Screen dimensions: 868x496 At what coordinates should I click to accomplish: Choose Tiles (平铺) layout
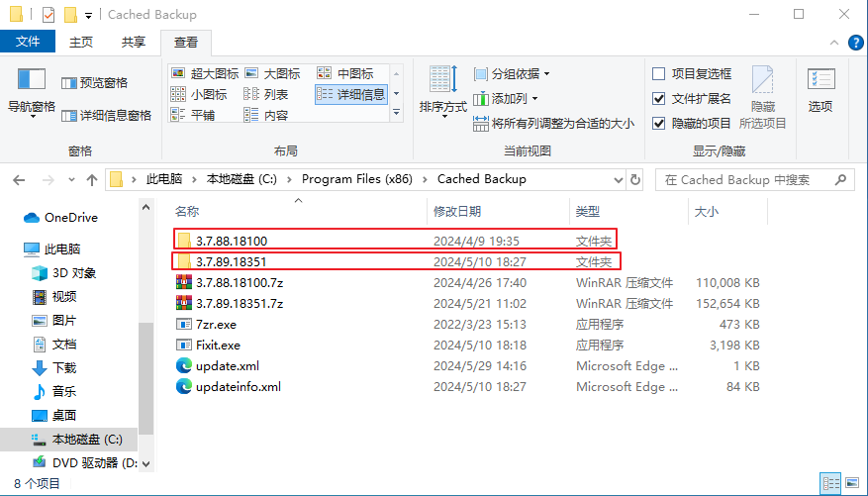coord(193,115)
